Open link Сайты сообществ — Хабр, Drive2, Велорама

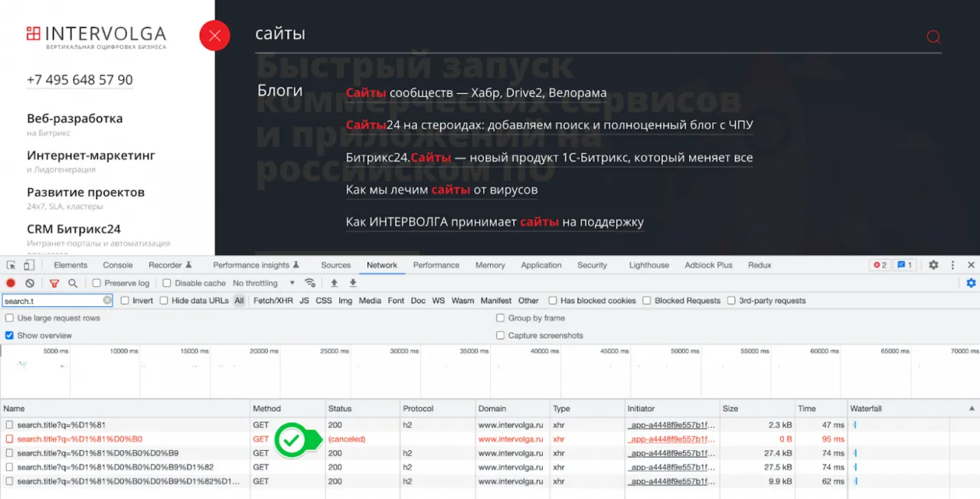pyautogui.click(x=476, y=93)
